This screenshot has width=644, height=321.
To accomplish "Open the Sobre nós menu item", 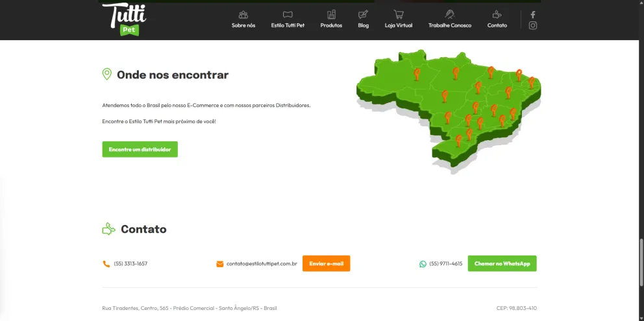I will click(x=243, y=25).
